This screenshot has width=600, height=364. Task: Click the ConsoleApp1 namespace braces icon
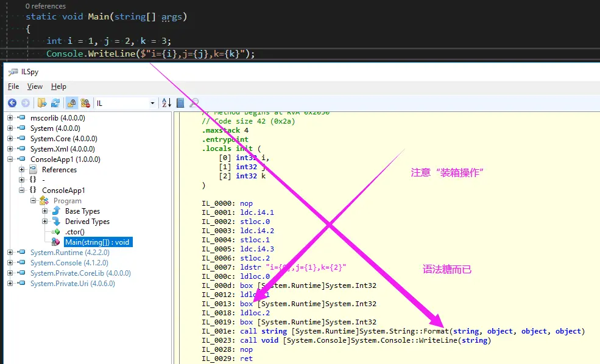pyautogui.click(x=33, y=190)
